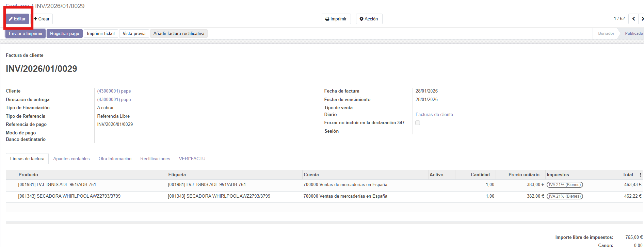Open the Acción gear dropdown
Screen dimensions: 644x247
[369, 19]
